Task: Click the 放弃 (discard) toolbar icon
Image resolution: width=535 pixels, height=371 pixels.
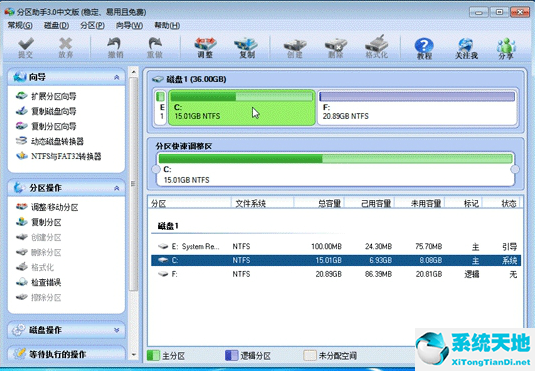Action: [66, 47]
